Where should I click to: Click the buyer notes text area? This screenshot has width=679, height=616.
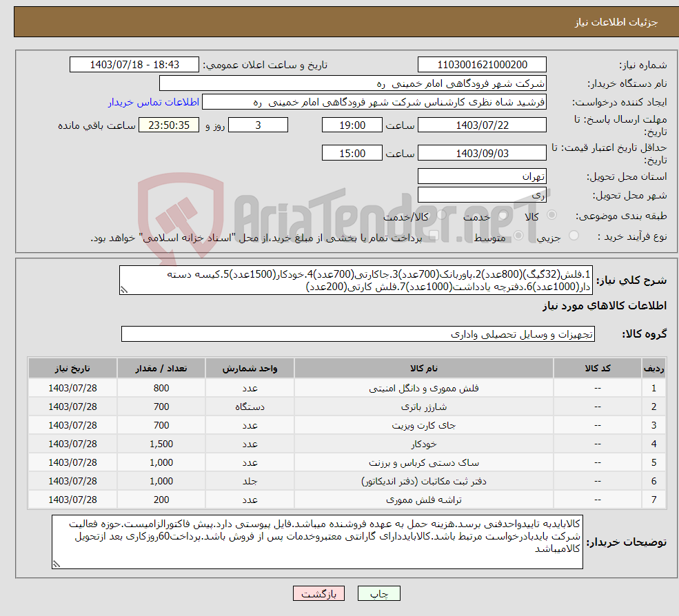coord(317,542)
